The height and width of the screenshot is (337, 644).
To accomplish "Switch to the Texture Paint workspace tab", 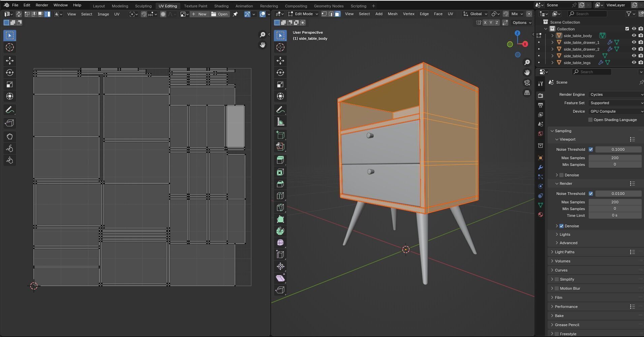I will (195, 6).
